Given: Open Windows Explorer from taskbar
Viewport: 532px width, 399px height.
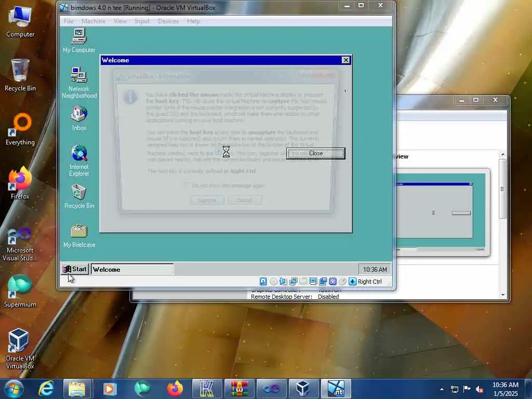Looking at the screenshot, I should pyautogui.click(x=77, y=389).
